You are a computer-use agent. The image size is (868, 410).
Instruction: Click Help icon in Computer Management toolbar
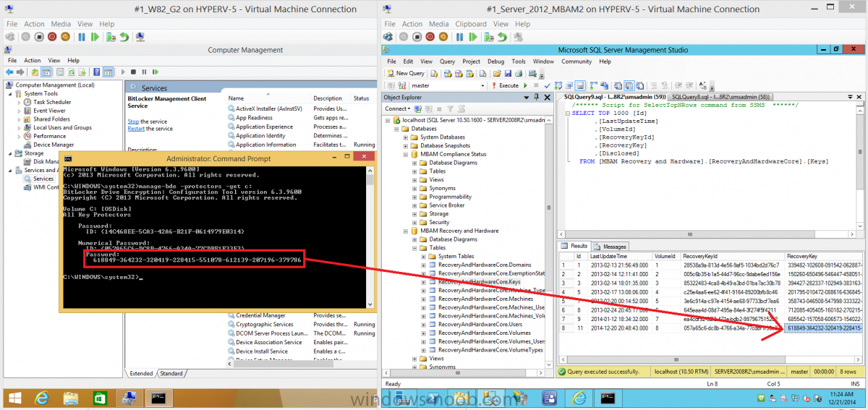(x=96, y=72)
